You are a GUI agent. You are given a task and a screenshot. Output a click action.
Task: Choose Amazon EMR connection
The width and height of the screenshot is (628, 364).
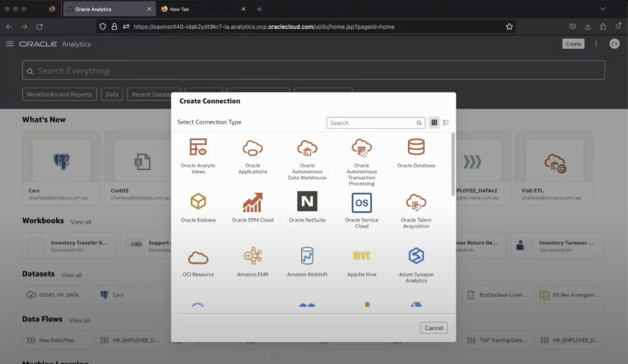click(252, 262)
